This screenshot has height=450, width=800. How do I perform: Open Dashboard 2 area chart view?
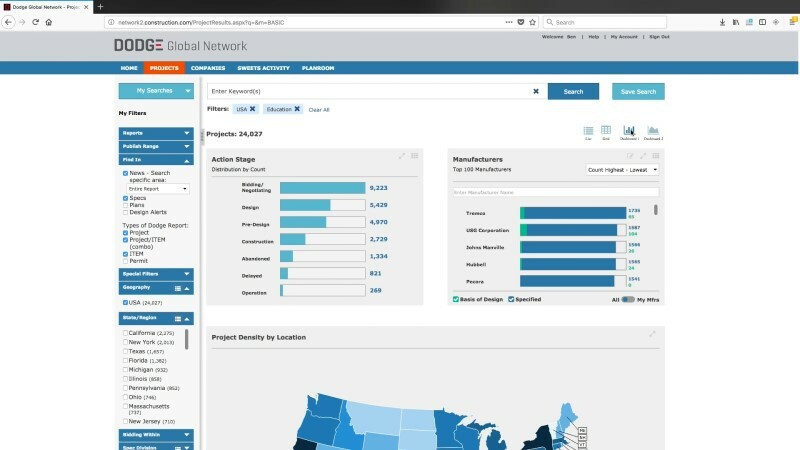coord(654,130)
